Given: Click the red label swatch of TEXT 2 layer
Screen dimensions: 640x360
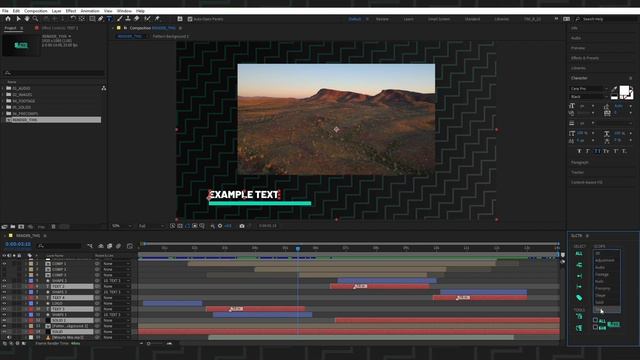Looking at the screenshot, I should (x=31, y=287).
